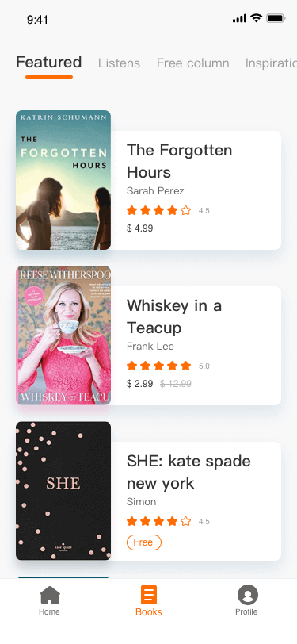This screenshot has height=644, width=297.
Task: Open the Home tab icon
Action: [x=50, y=595]
